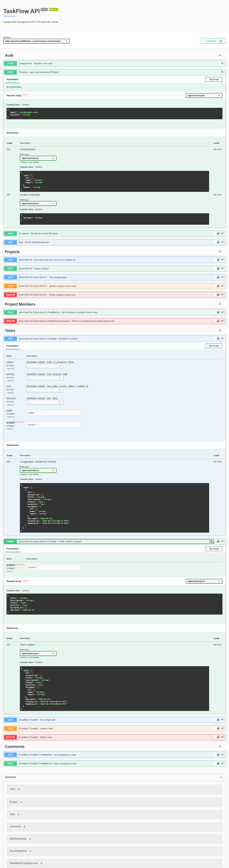The height and width of the screenshot is (868, 229).
Task: Open the /login request body content type dropdown
Action: pos(204,95)
